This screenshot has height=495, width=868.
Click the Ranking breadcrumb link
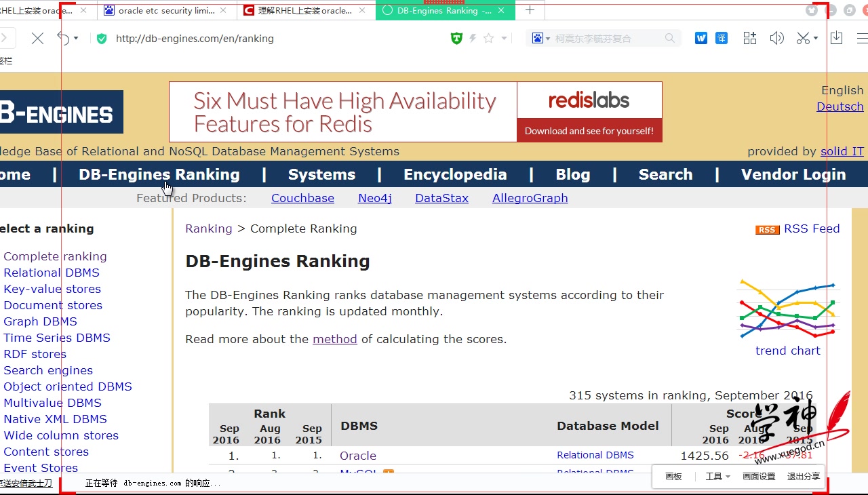pos(209,229)
